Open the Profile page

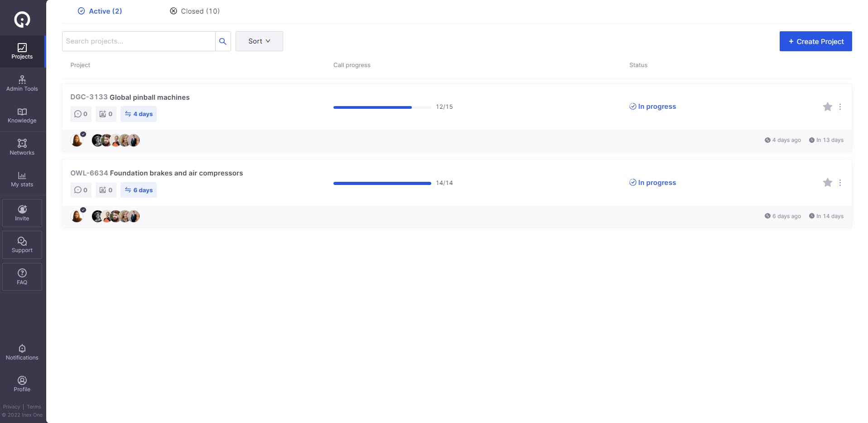[x=22, y=384]
